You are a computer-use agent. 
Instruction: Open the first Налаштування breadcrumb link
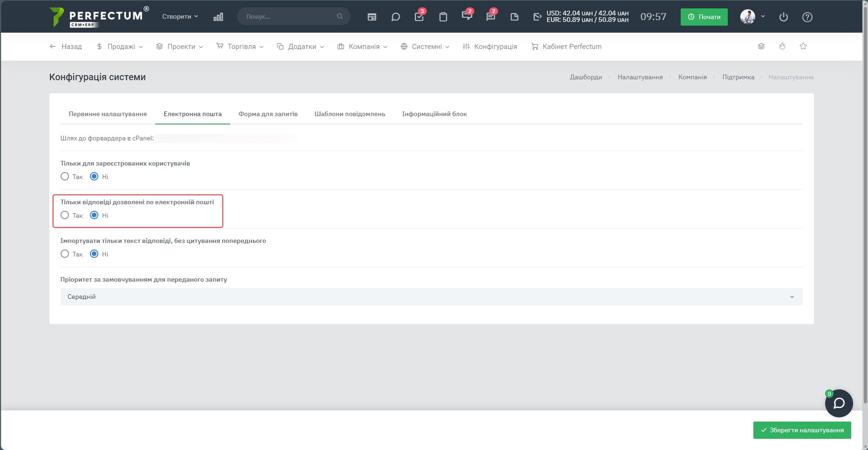coord(640,77)
